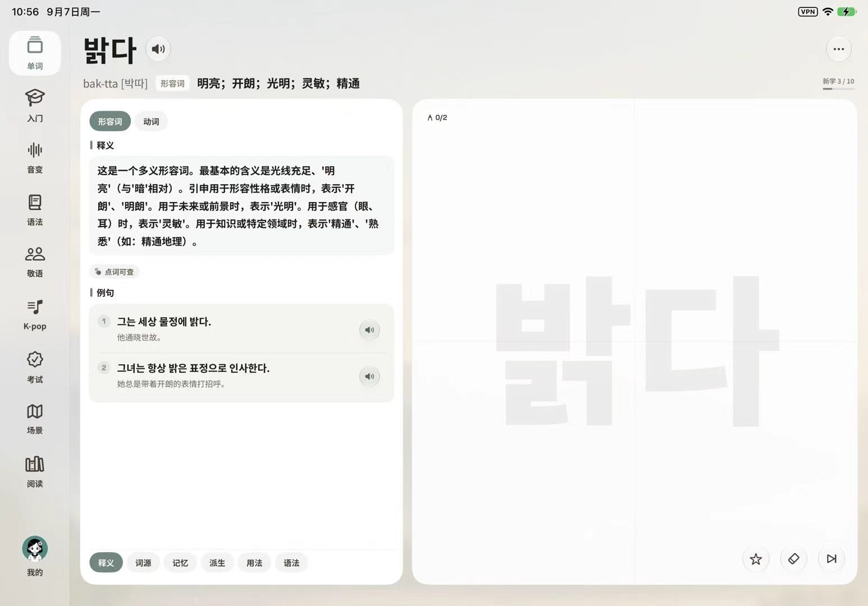Click the translation 他通晓世故。

click(x=139, y=338)
